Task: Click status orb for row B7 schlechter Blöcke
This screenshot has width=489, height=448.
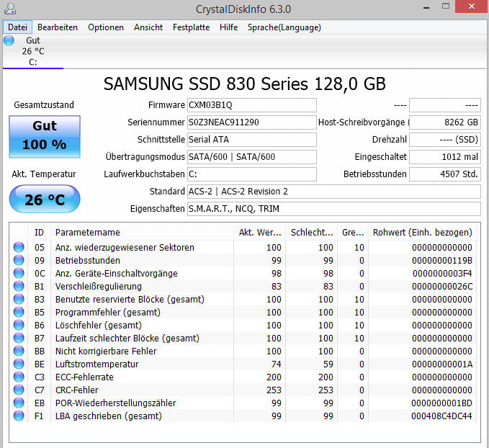Action: point(19,338)
